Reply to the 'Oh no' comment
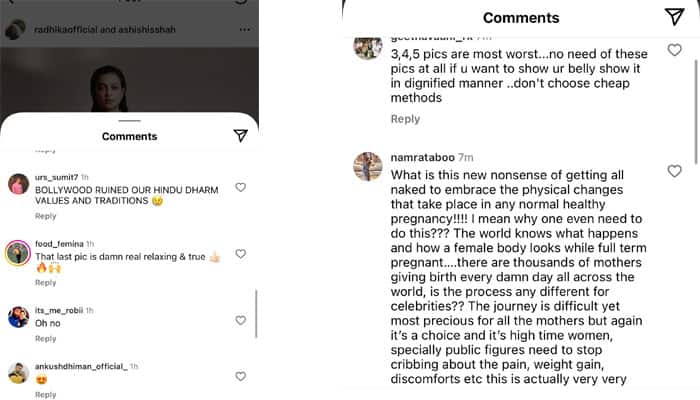The image size is (700, 400). coord(46,337)
